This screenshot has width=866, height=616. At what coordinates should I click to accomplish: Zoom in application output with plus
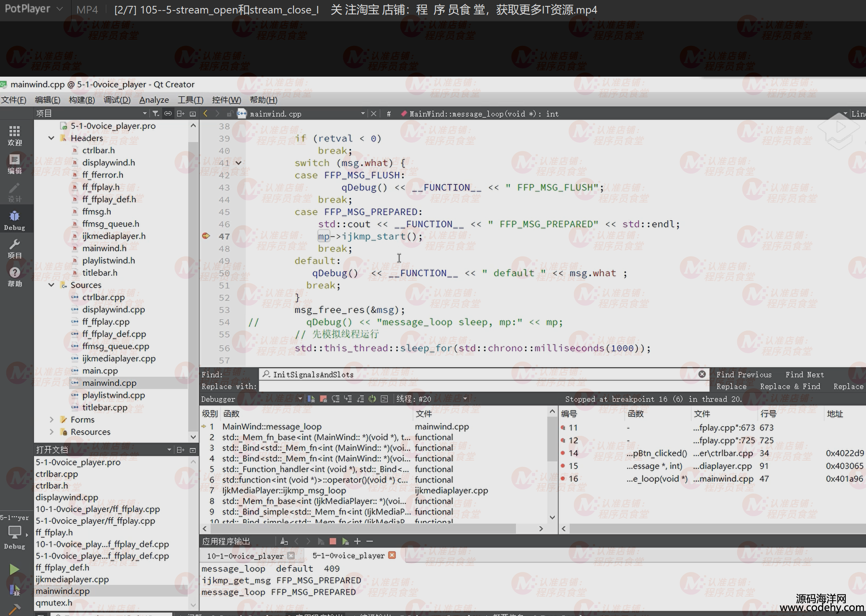pos(357,541)
